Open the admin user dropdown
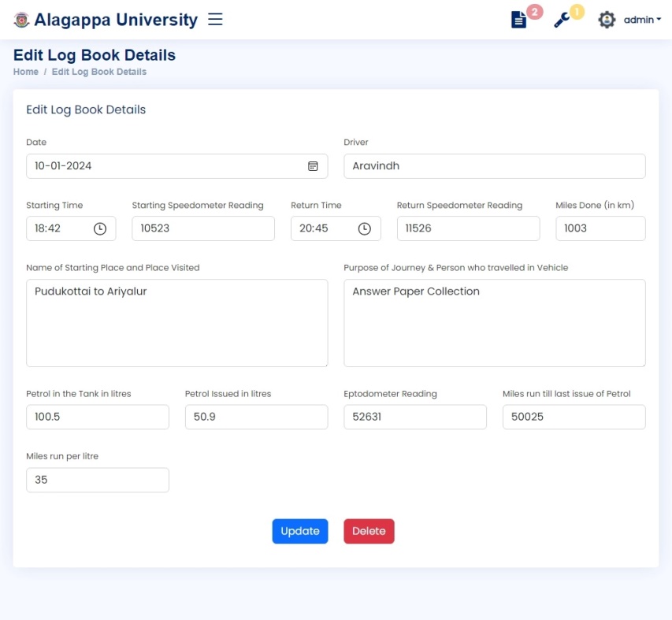 [642, 20]
